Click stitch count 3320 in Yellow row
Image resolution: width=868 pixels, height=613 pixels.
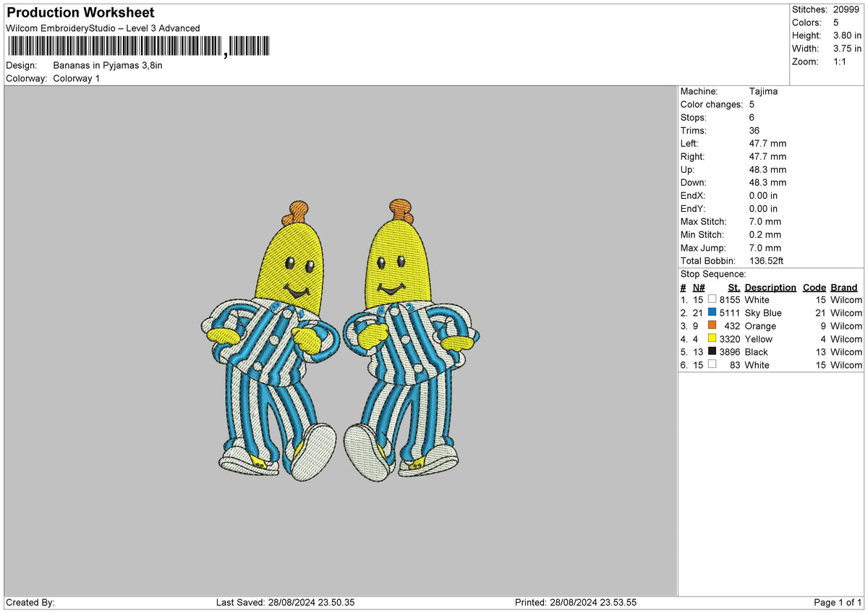point(730,339)
